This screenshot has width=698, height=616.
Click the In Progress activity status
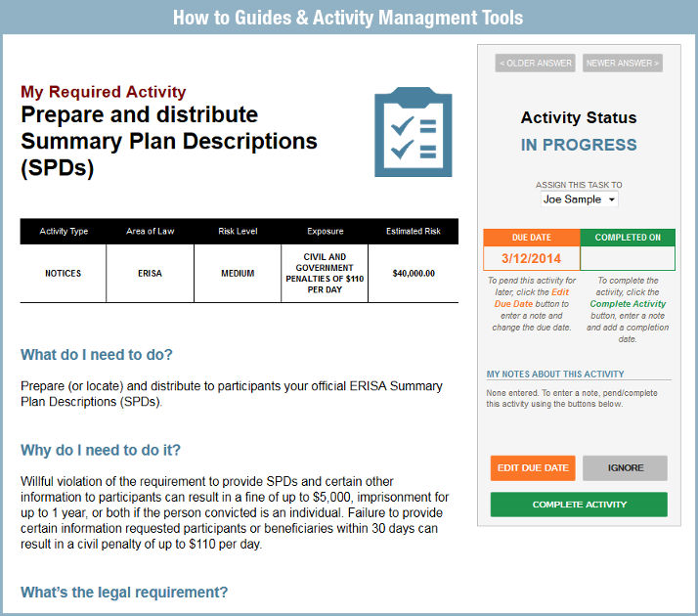579,145
